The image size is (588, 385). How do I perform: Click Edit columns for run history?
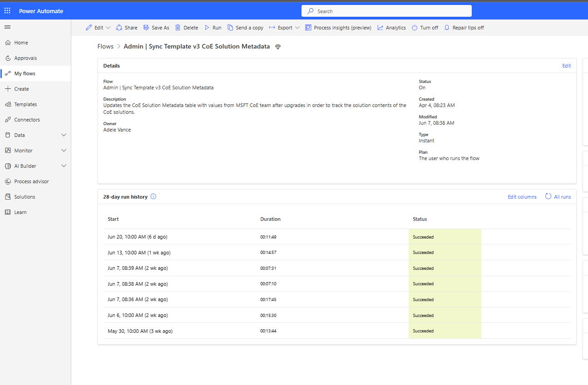pos(522,196)
